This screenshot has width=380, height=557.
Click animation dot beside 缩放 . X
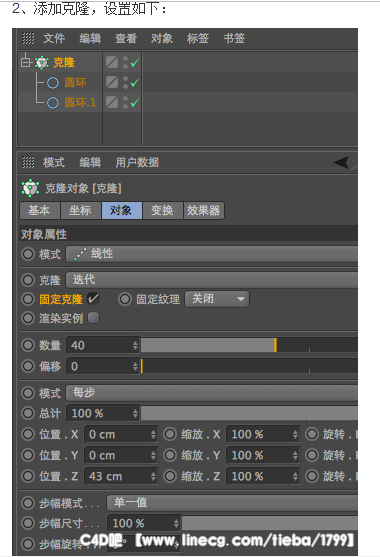click(170, 434)
